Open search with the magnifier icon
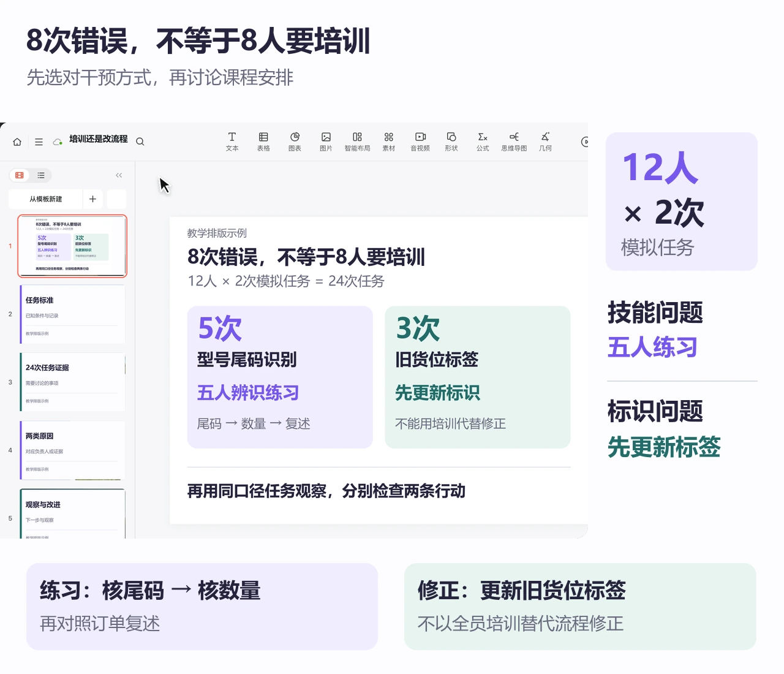 tap(140, 142)
